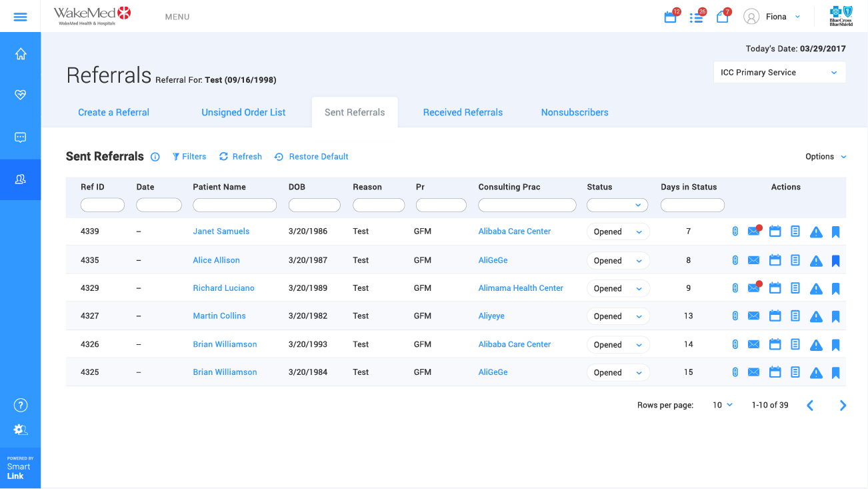This screenshot has height=489, width=868.
Task: Toggle the bookmark for referral 4329
Action: [x=836, y=289]
